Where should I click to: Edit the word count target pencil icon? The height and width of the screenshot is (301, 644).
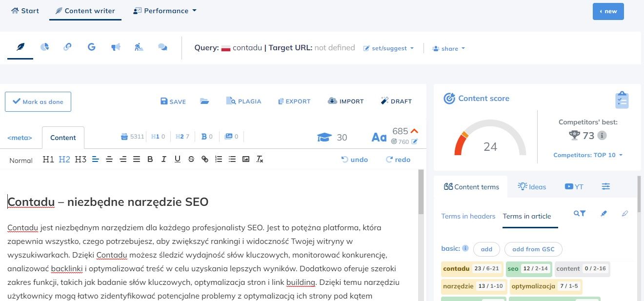[415, 141]
